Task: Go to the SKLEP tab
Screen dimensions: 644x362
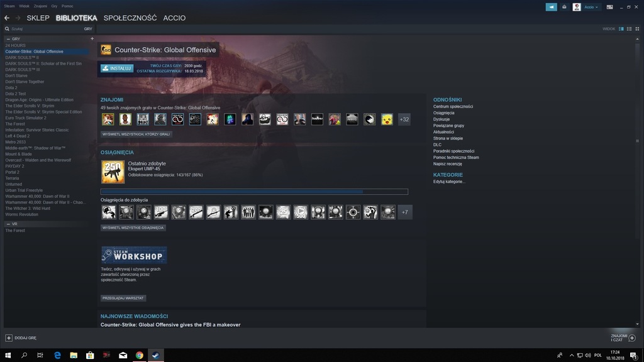Action: click(x=38, y=18)
